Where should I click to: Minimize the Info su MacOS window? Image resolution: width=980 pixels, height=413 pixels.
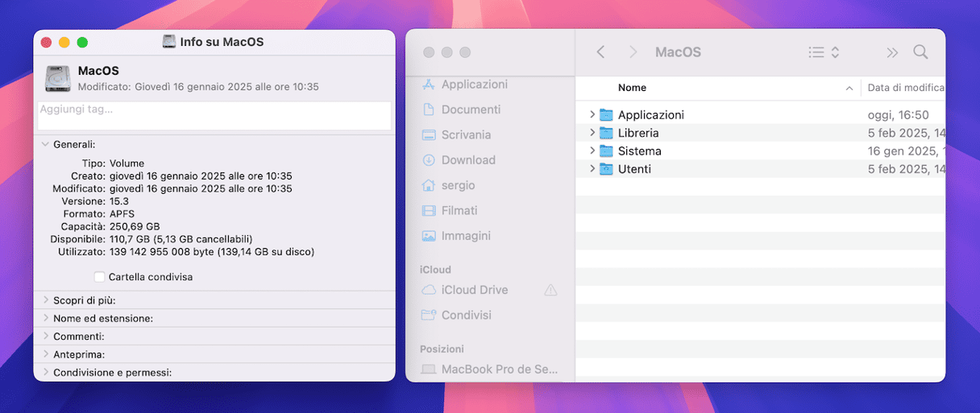pyautogui.click(x=64, y=42)
